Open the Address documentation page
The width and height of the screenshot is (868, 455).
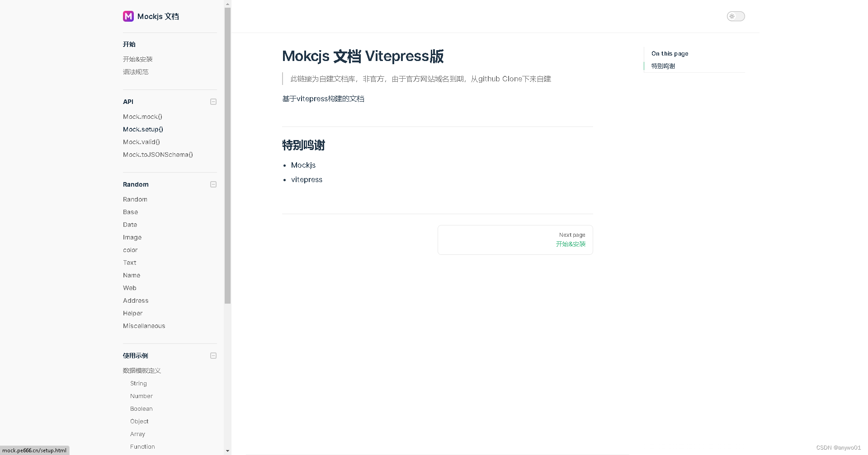(135, 300)
